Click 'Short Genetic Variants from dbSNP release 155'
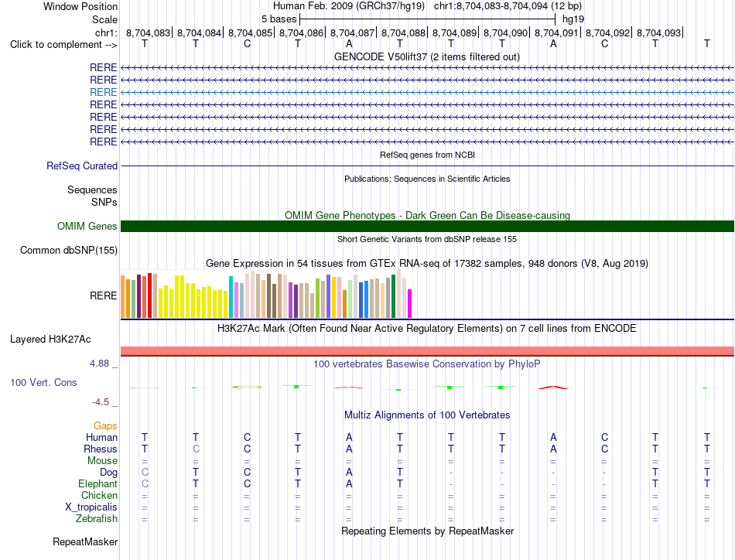The image size is (735, 560). [x=427, y=239]
